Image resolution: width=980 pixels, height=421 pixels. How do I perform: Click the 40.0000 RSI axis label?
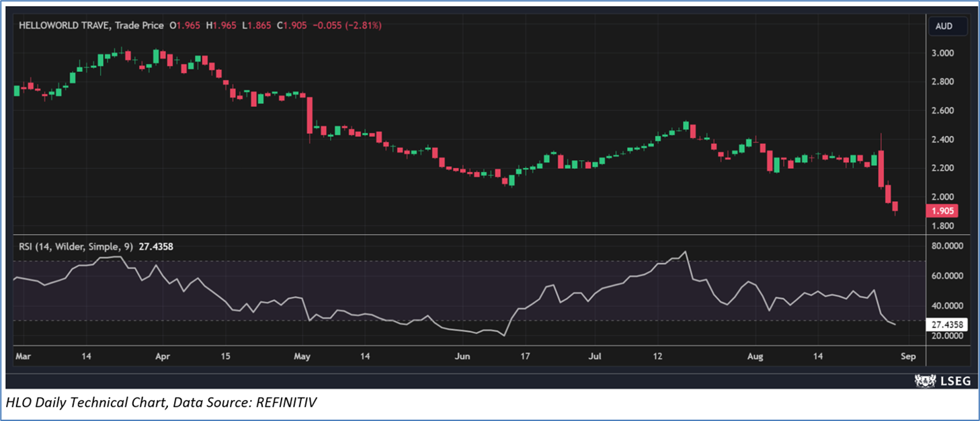click(947, 306)
